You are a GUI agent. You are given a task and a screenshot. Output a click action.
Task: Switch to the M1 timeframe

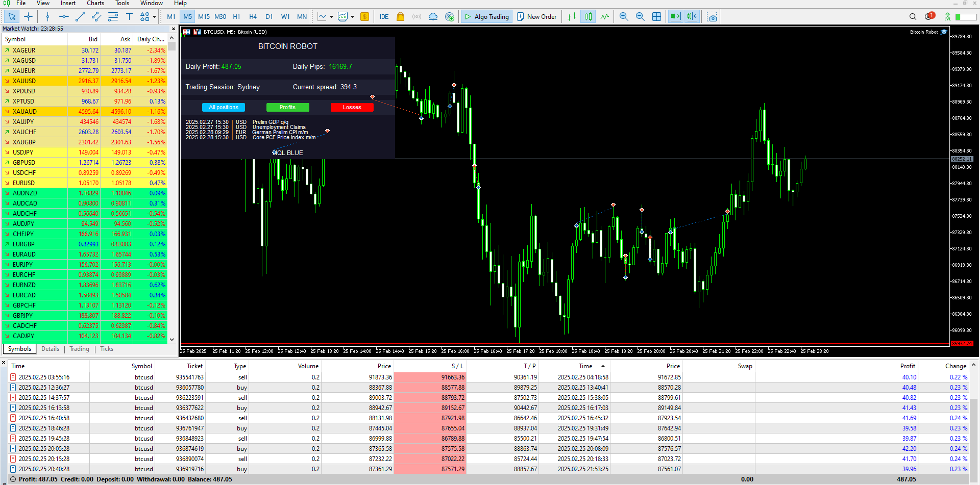[171, 17]
